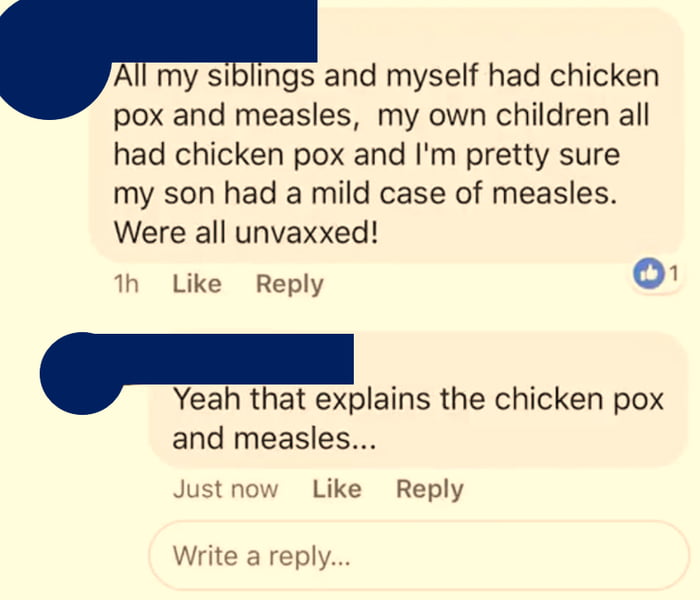Show reaction count "1" beside the thumbs-up
The image size is (700, 600).
pyautogui.click(x=673, y=272)
